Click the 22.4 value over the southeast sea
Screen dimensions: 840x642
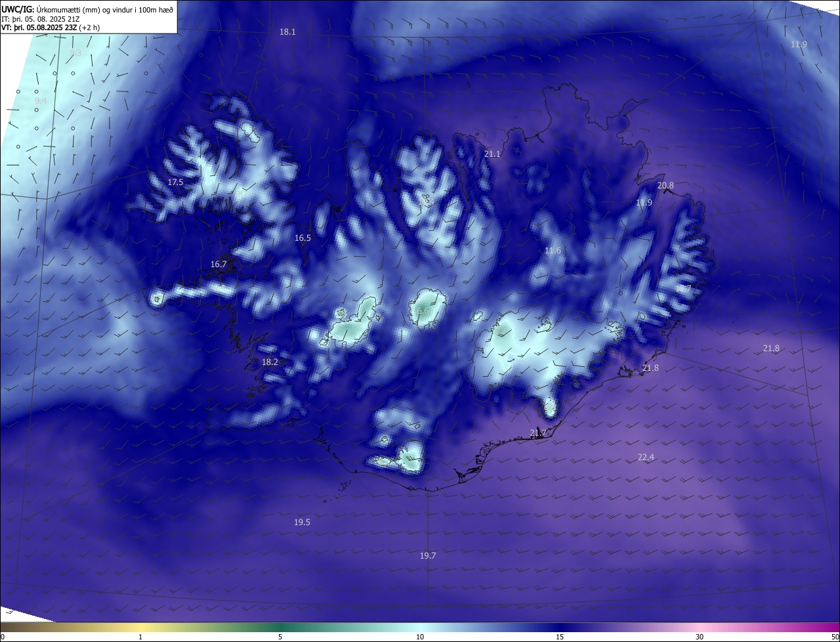coord(646,457)
